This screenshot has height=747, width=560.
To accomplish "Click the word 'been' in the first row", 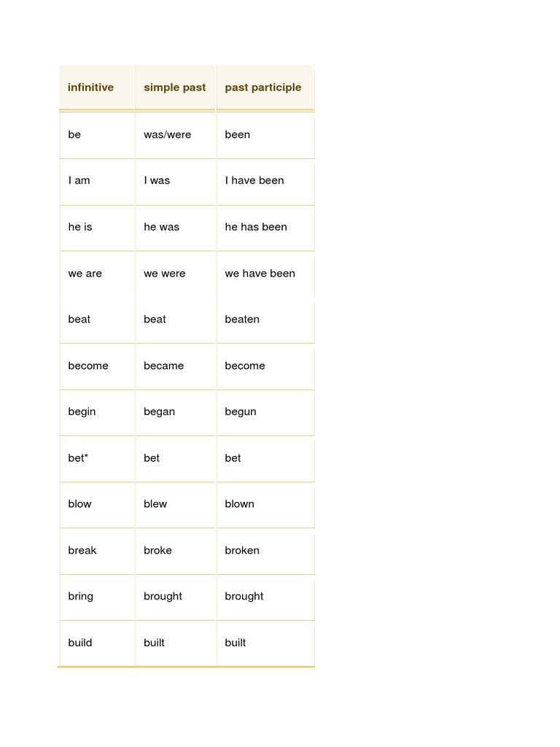I will click(237, 134).
